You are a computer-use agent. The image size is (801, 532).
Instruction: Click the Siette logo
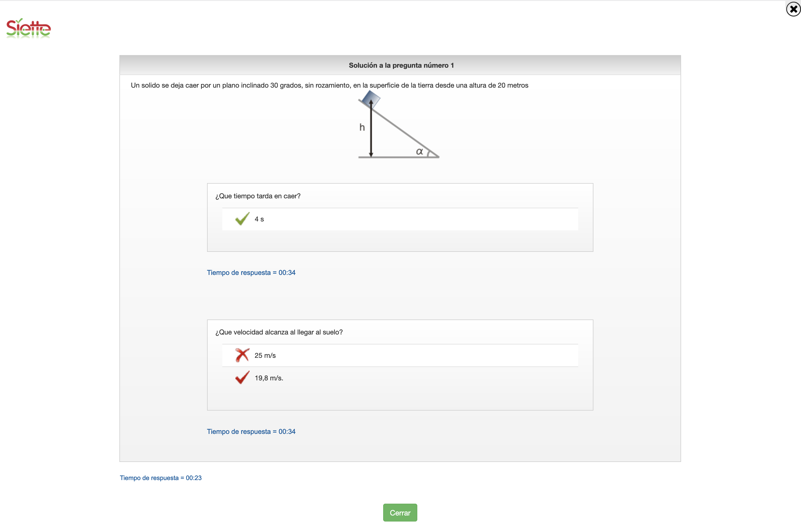point(29,29)
